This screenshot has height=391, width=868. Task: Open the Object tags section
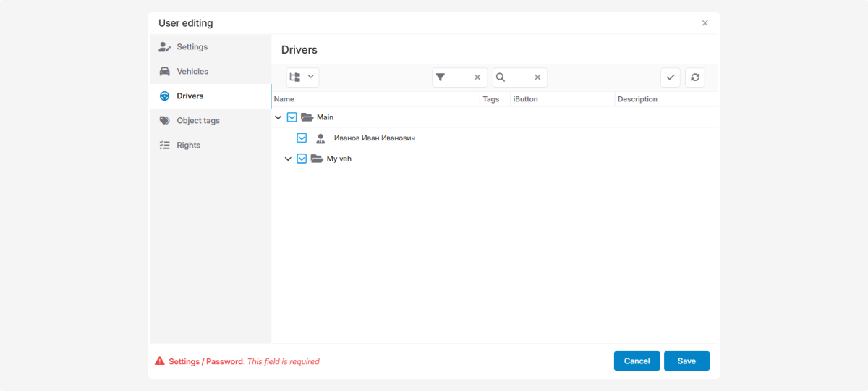coord(197,121)
